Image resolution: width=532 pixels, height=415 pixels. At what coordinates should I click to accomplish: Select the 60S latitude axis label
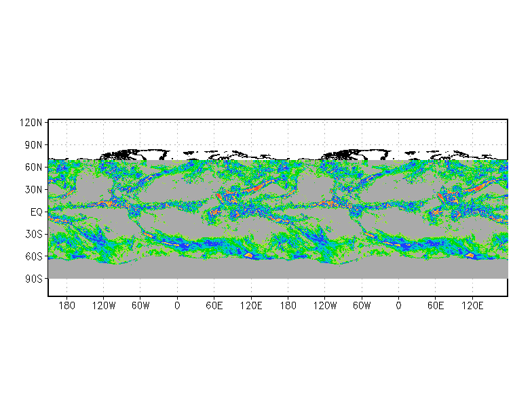click(34, 257)
